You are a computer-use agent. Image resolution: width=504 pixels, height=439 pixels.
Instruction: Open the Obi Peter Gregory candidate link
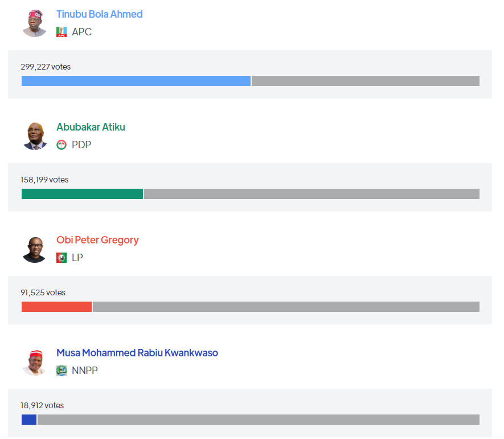pos(97,240)
